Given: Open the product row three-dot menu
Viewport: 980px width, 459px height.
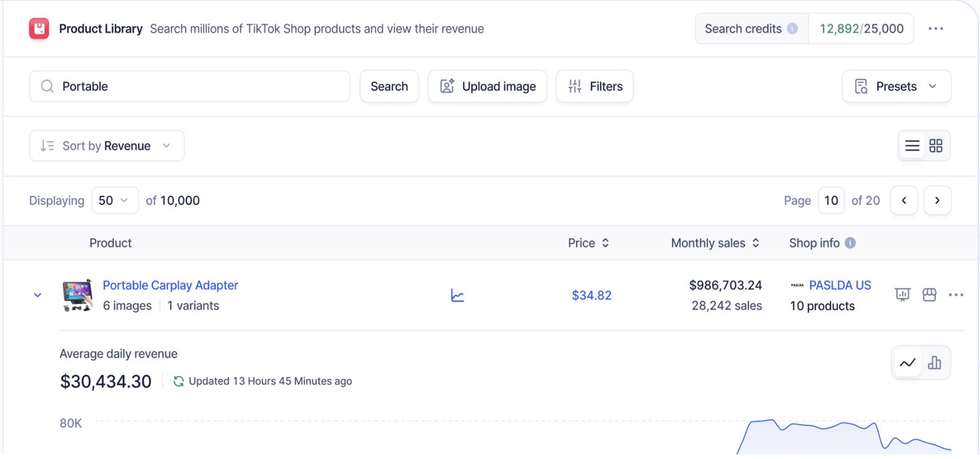Looking at the screenshot, I should (x=956, y=295).
